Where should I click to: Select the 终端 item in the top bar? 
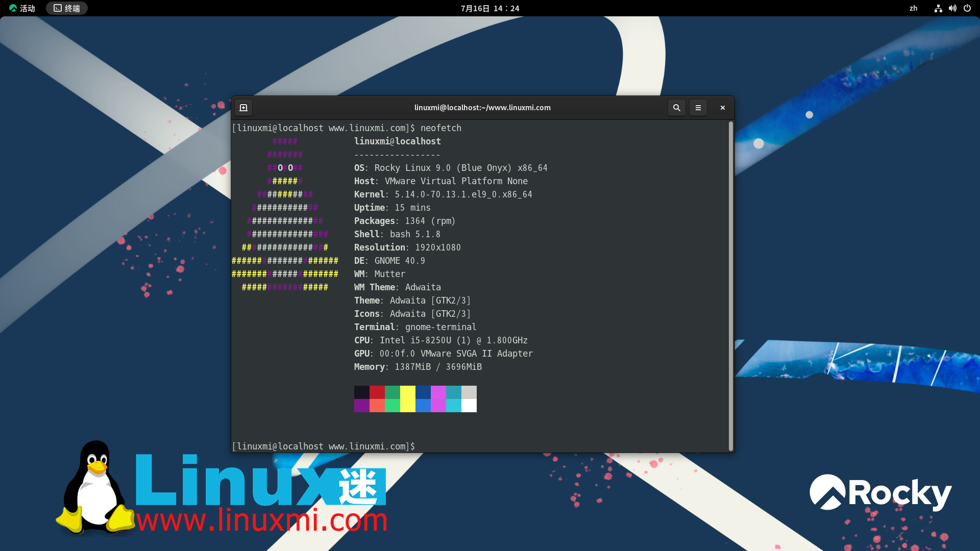click(67, 8)
